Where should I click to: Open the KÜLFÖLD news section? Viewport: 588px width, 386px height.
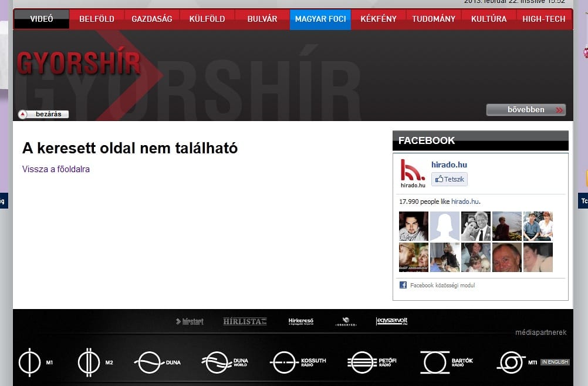tap(207, 19)
